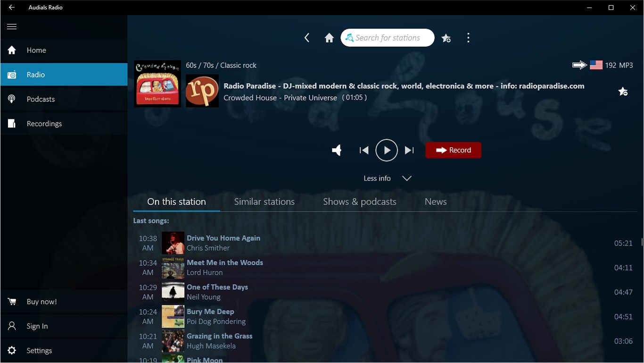
Task: Mute the audio with the speaker icon
Action: pos(337,151)
